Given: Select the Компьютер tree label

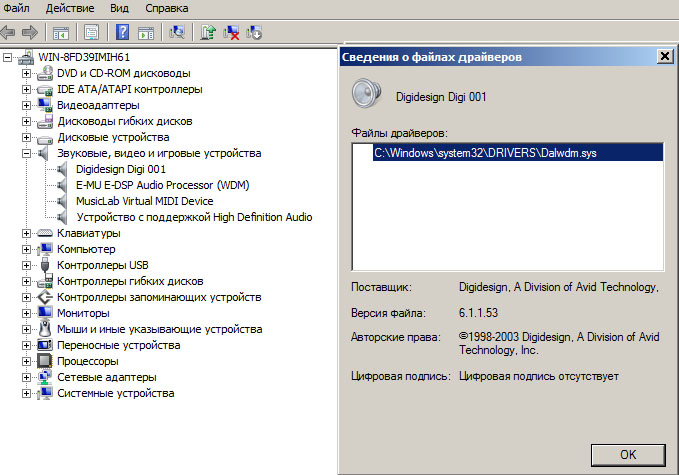Looking at the screenshot, I should (86, 249).
